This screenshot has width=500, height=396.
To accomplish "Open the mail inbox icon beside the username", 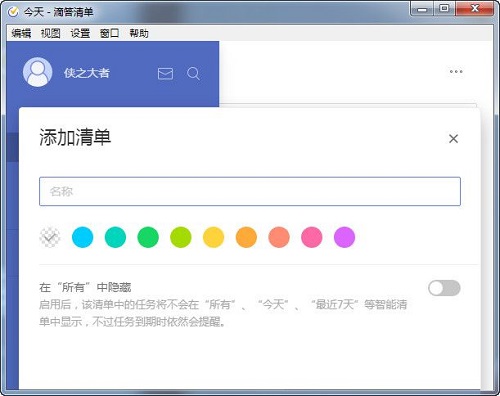I will tap(165, 74).
